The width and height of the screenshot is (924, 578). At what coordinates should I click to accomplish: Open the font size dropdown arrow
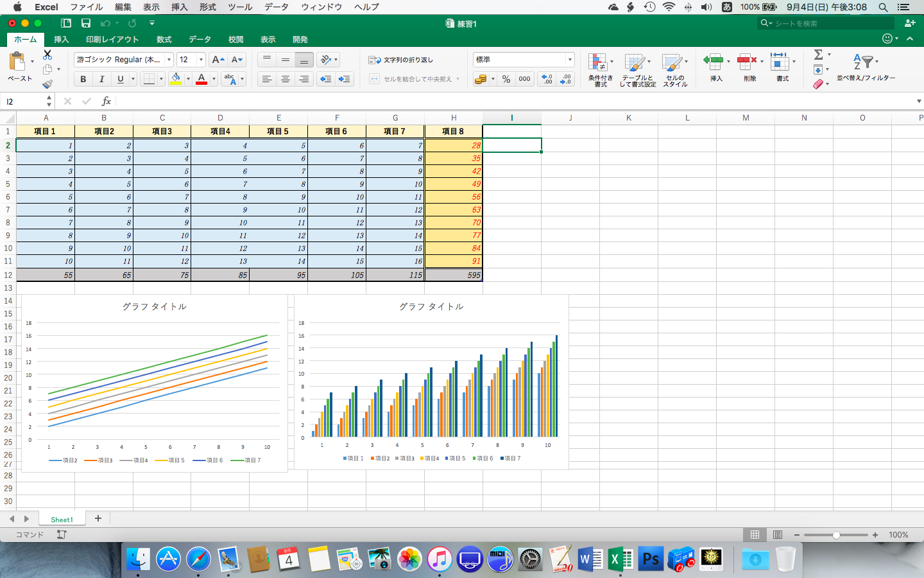click(x=201, y=60)
